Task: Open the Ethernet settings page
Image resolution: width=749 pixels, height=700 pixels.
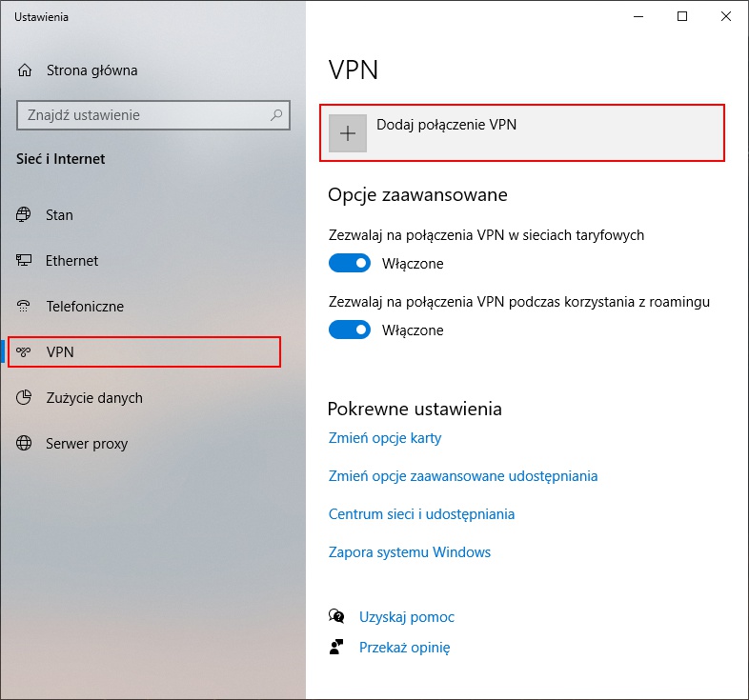Action: point(71,261)
